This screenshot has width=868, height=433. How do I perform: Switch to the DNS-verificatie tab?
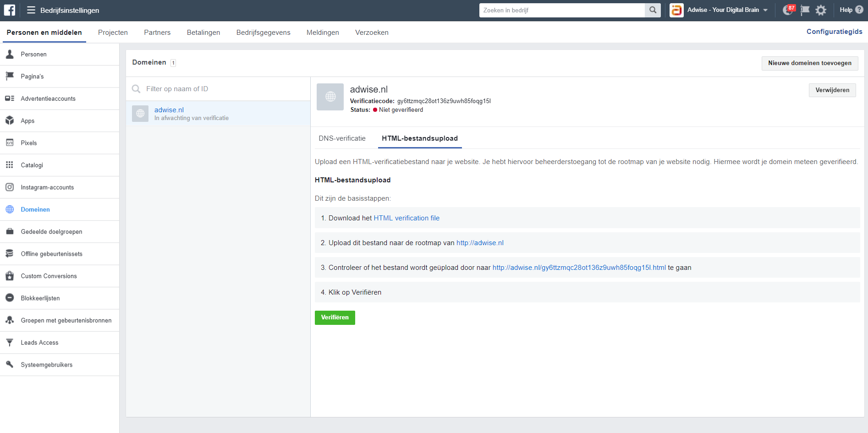pyautogui.click(x=342, y=138)
